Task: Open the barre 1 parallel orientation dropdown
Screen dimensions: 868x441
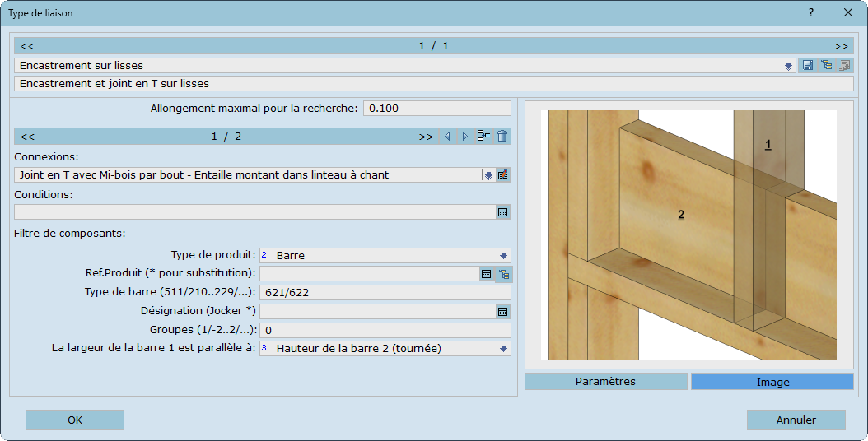Action: pyautogui.click(x=502, y=349)
